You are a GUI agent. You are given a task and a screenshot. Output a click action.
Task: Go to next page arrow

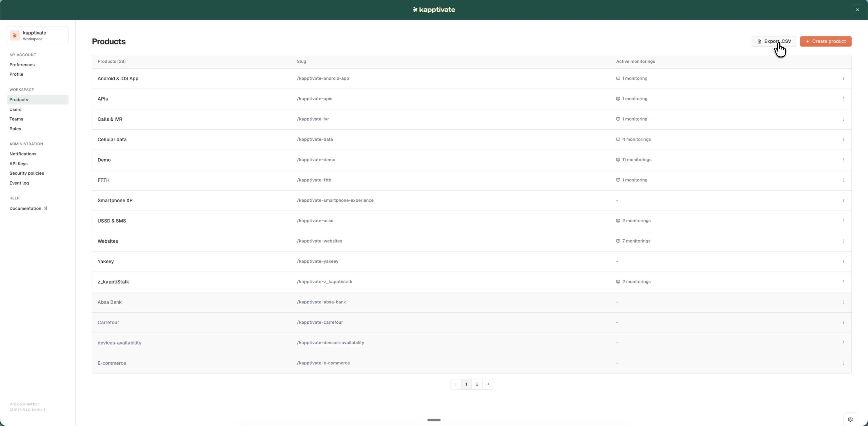(x=488, y=384)
